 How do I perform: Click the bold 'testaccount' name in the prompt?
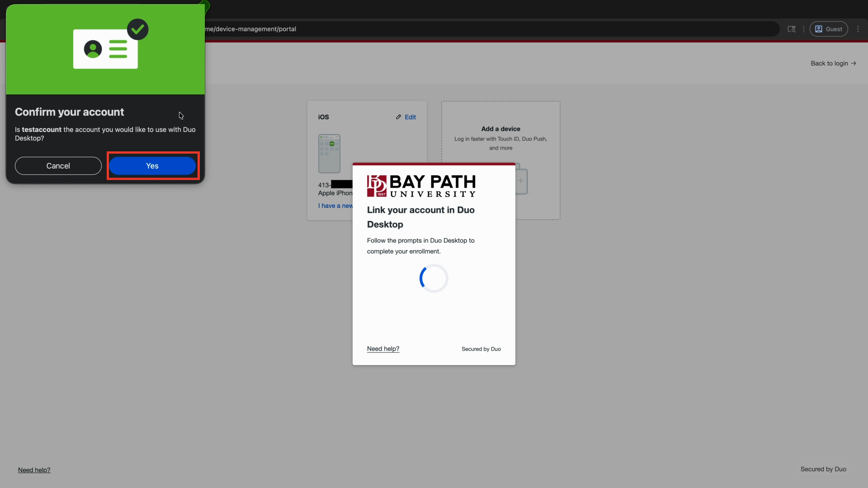point(42,130)
